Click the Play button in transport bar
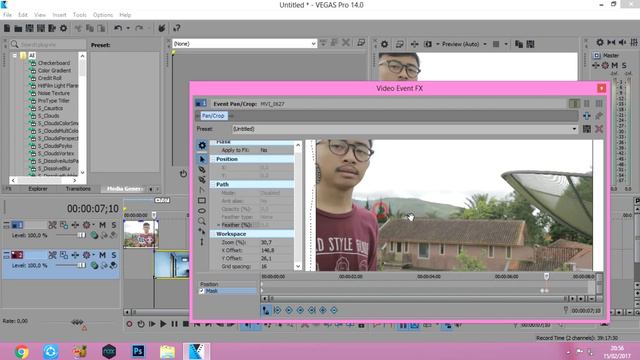Viewport: 640px width, 360px height. click(x=163, y=324)
